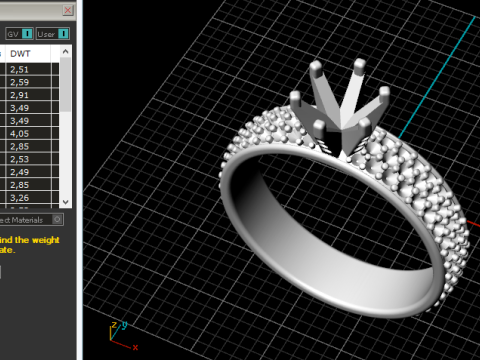Image resolution: width=480 pixels, height=360 pixels.
Task: Click the weight list scrollbar thumb
Action: (x=65, y=85)
